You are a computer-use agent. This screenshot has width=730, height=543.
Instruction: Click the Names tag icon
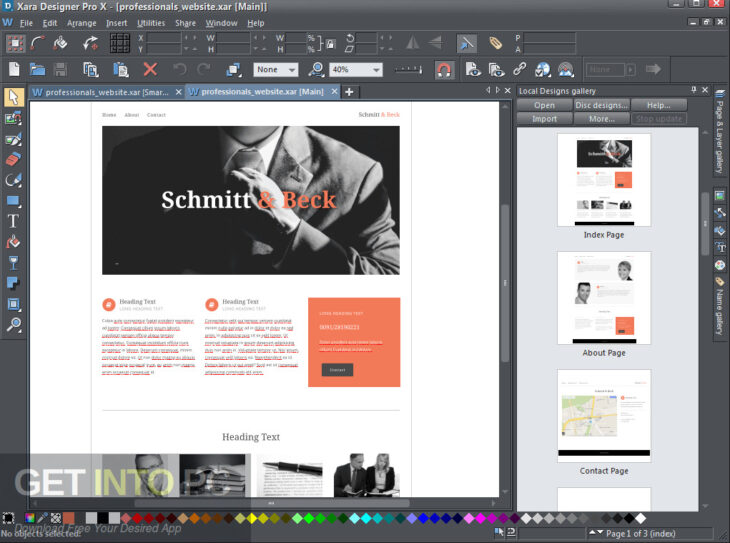[495, 43]
